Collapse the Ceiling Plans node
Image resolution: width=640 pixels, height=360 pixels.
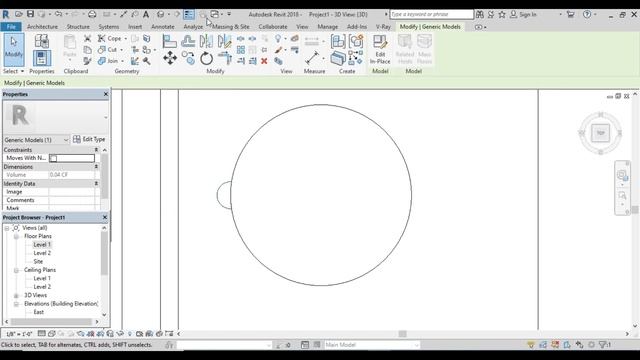(16, 270)
